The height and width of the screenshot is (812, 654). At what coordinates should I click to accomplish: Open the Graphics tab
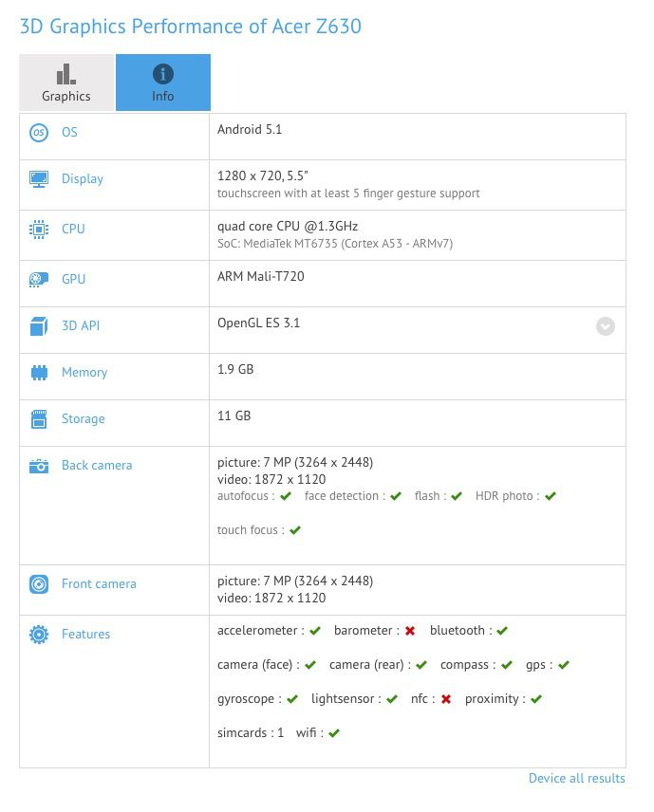point(66,83)
